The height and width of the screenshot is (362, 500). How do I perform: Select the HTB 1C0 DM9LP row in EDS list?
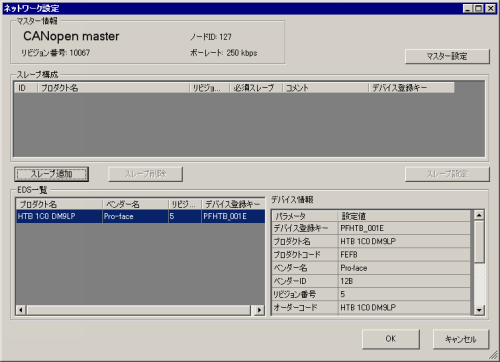tap(140, 216)
